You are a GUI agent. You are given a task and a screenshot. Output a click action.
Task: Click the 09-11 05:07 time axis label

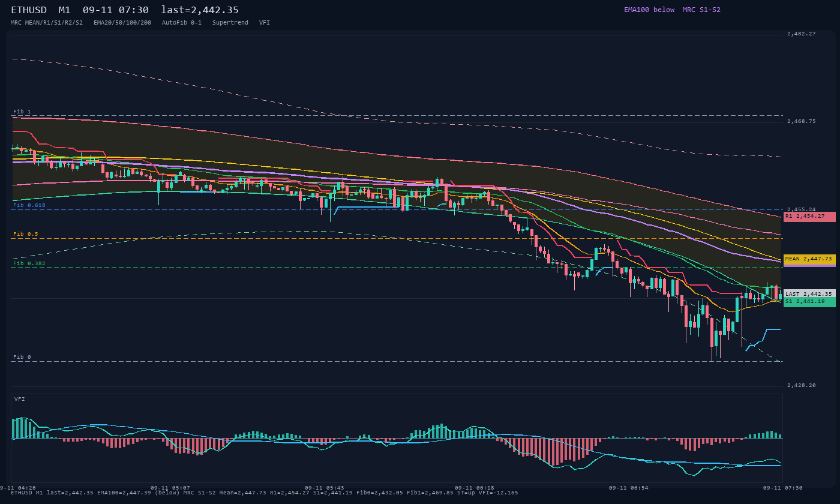tap(170, 488)
